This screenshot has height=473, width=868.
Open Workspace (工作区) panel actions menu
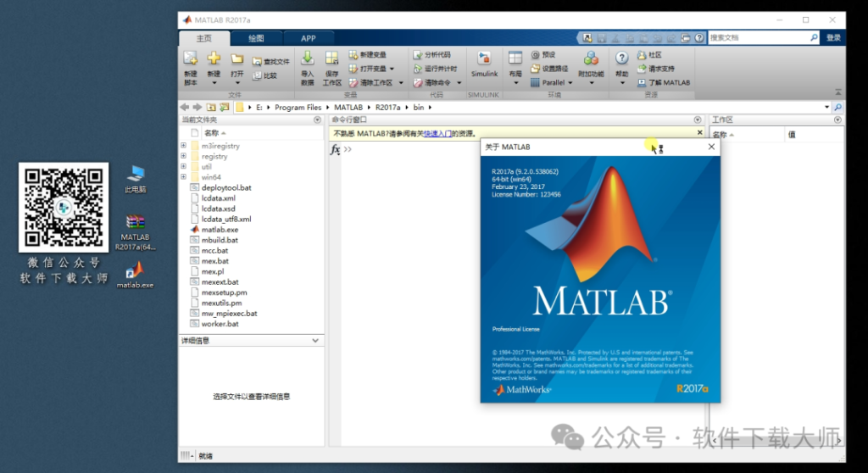[837, 120]
